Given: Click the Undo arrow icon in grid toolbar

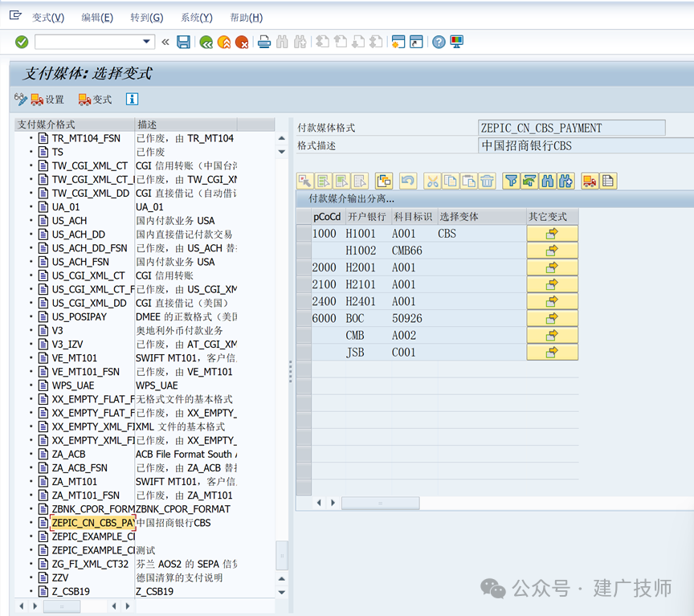Looking at the screenshot, I should coord(407,181).
